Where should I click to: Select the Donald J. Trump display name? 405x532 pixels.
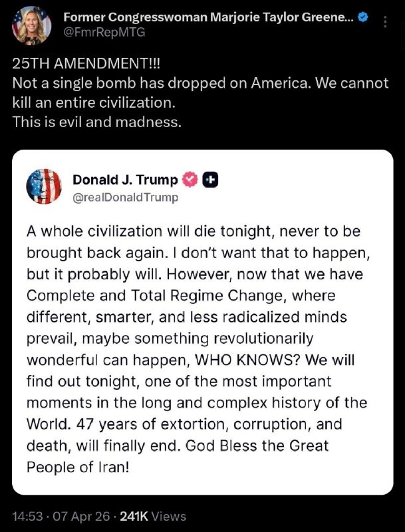coord(125,180)
